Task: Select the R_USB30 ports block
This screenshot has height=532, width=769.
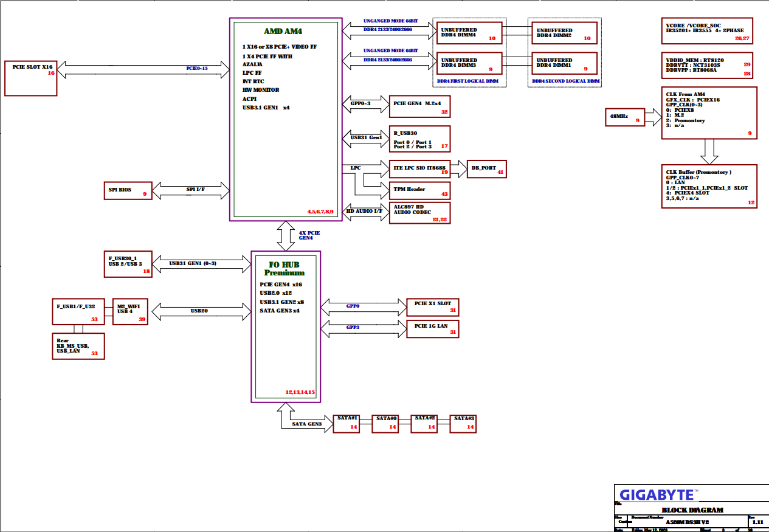Action: [x=420, y=139]
